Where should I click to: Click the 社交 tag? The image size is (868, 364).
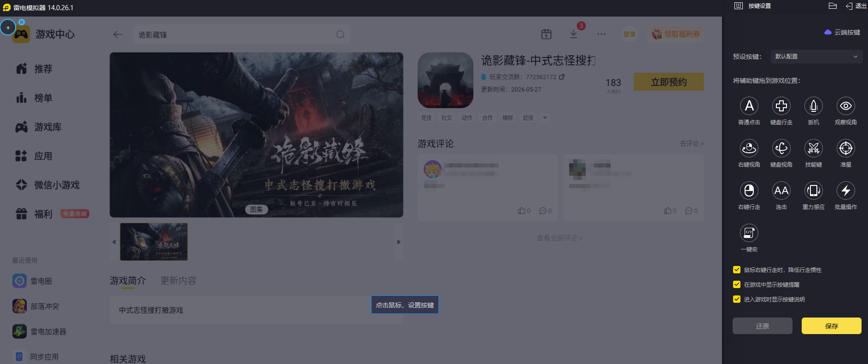coord(447,118)
